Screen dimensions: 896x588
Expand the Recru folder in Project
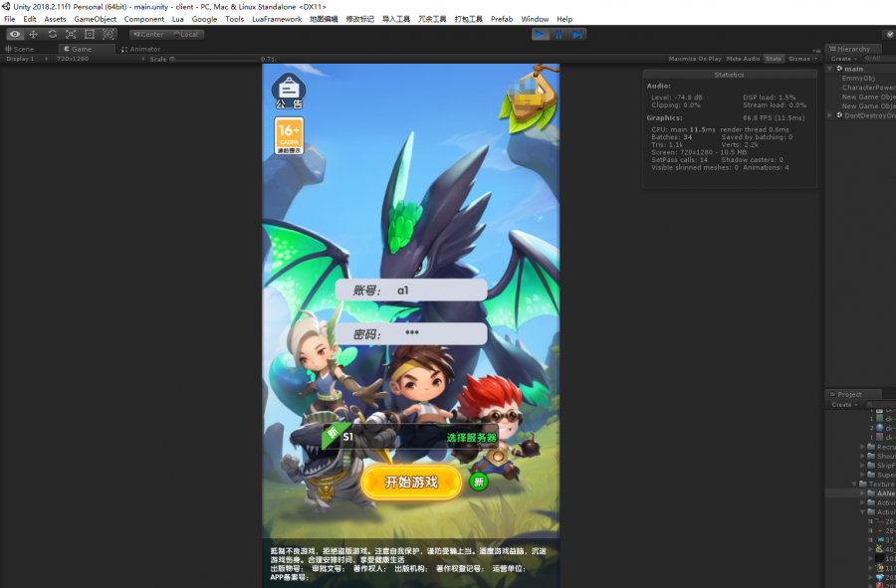click(862, 447)
